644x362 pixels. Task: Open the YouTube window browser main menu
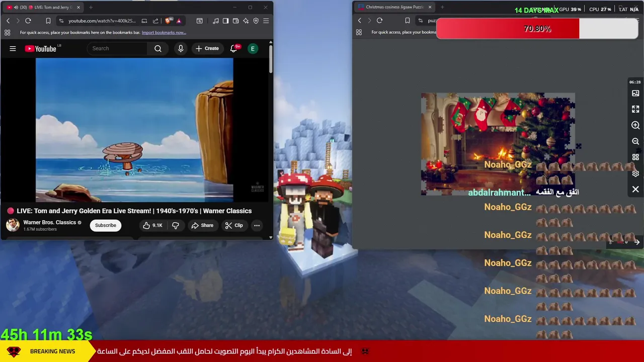tap(266, 21)
